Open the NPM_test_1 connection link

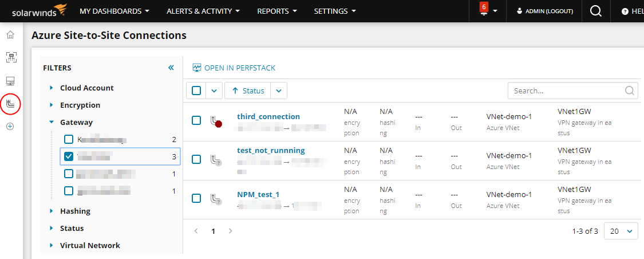[x=258, y=194]
